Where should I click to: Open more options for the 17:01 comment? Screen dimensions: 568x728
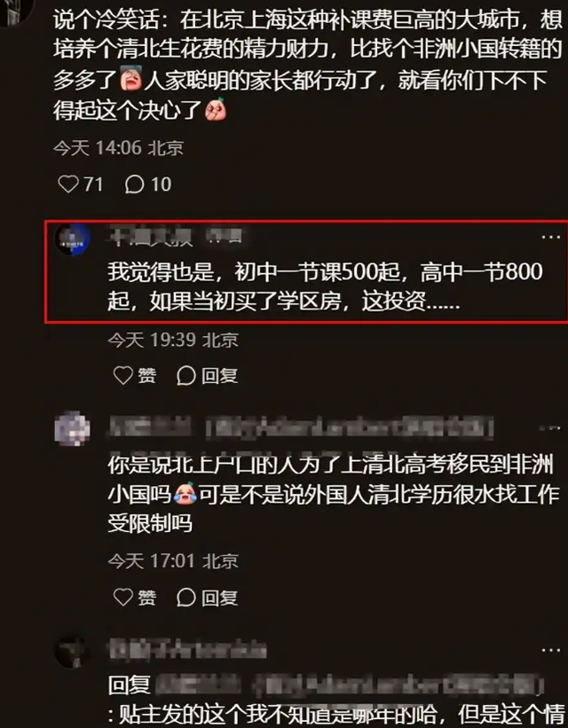[551, 428]
